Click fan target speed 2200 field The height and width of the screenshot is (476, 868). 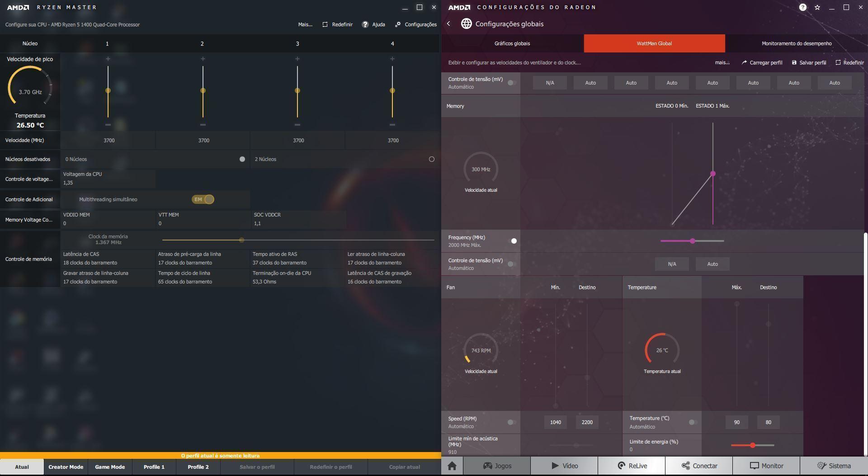tap(587, 422)
